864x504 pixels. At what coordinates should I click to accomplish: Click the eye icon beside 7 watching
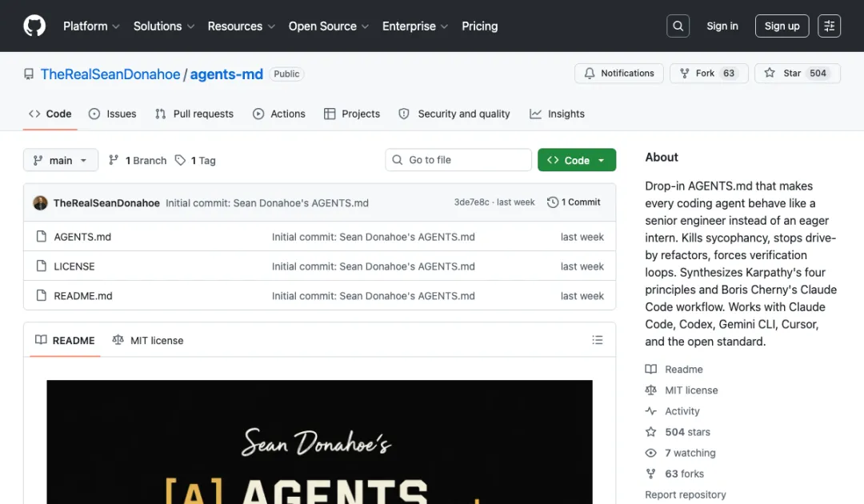650,453
